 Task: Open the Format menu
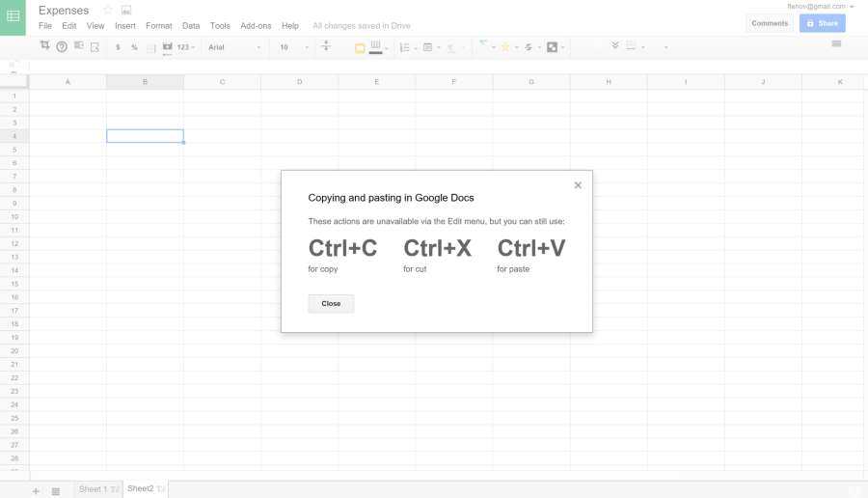point(159,26)
